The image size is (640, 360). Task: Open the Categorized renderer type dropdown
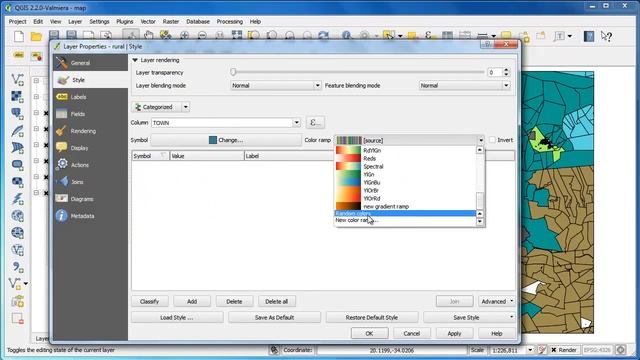tap(185, 107)
